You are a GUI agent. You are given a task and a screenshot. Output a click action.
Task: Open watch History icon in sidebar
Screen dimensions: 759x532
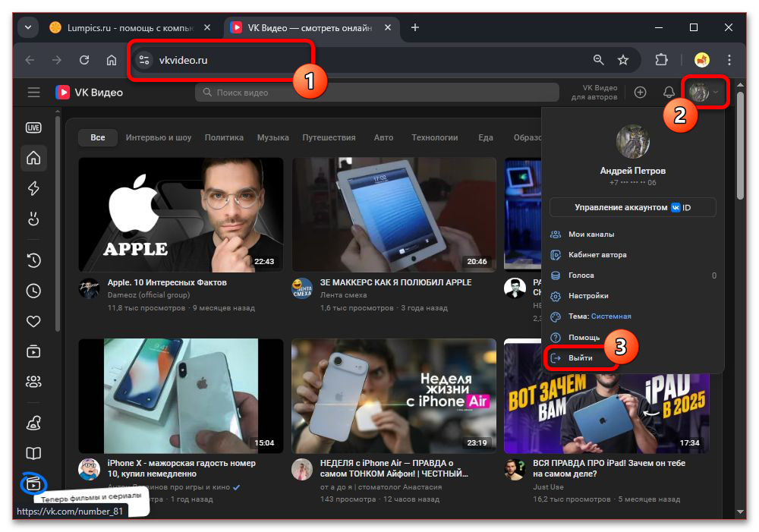33,260
